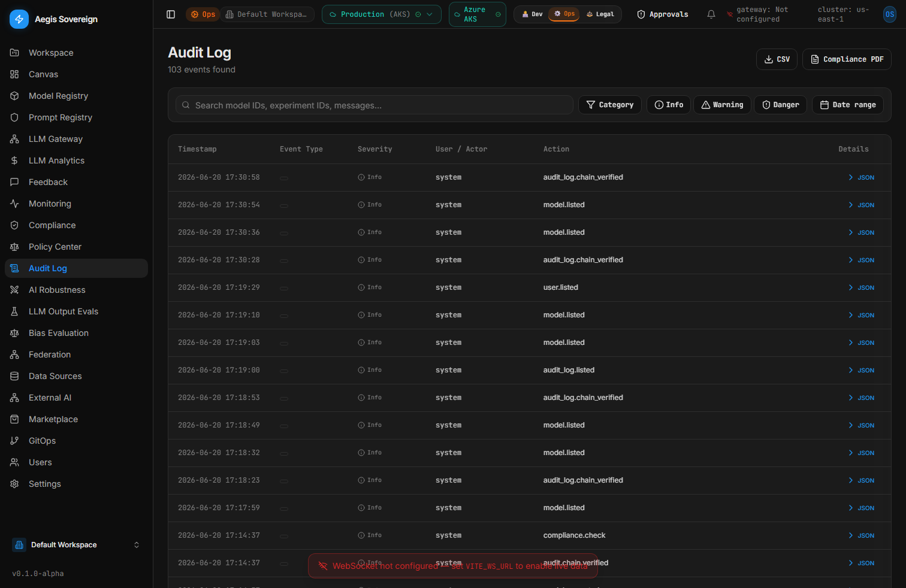Toggle the Danger severity filter
This screenshot has width=906, height=588.
pyautogui.click(x=781, y=105)
